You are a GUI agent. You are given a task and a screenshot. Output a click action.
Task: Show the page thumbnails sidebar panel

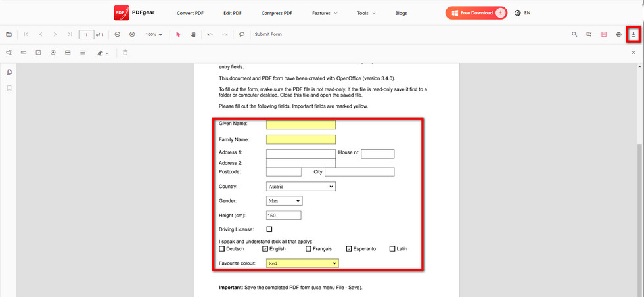click(9, 72)
